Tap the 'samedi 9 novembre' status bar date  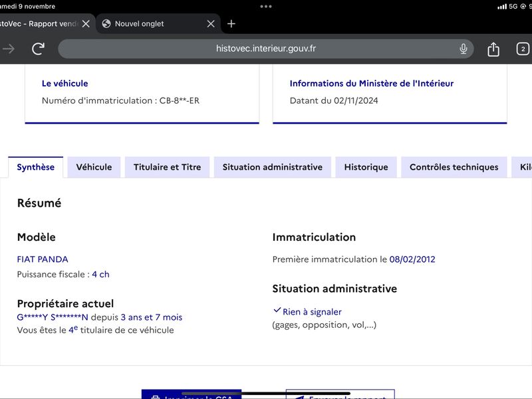click(27, 7)
